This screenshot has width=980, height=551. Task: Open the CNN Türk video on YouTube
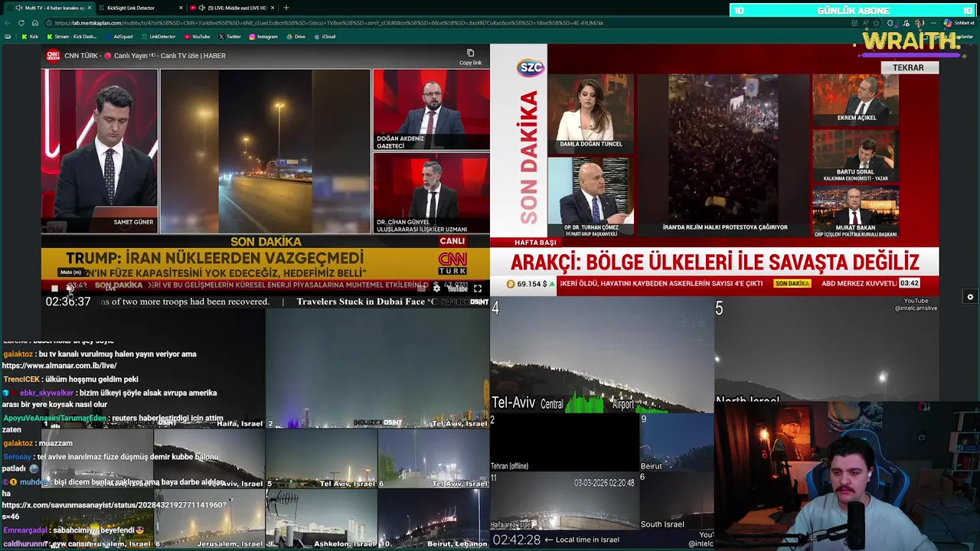(x=457, y=289)
